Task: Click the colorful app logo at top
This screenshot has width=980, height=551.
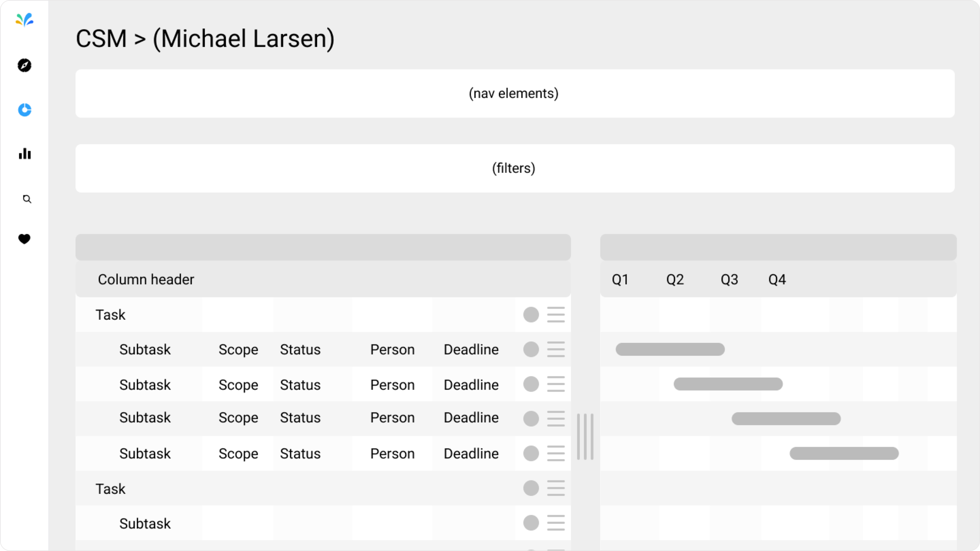Action: (24, 20)
